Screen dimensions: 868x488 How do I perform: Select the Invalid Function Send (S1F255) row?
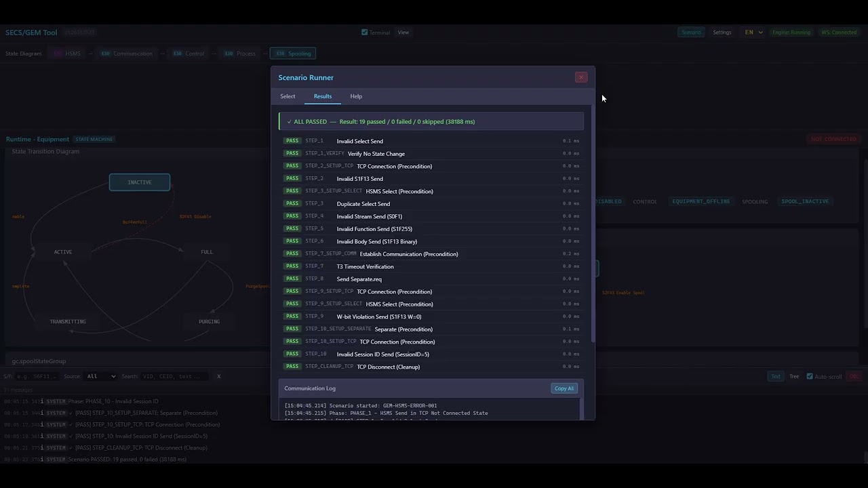tap(431, 229)
